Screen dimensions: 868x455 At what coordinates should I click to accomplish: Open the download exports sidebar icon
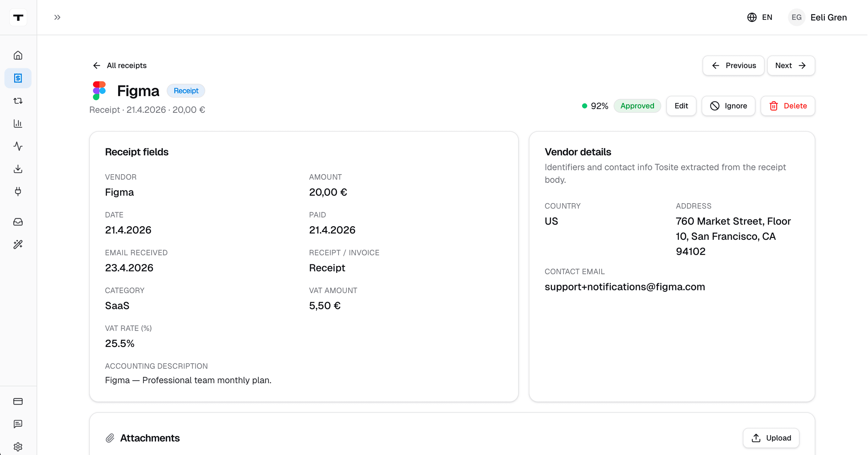(18, 169)
